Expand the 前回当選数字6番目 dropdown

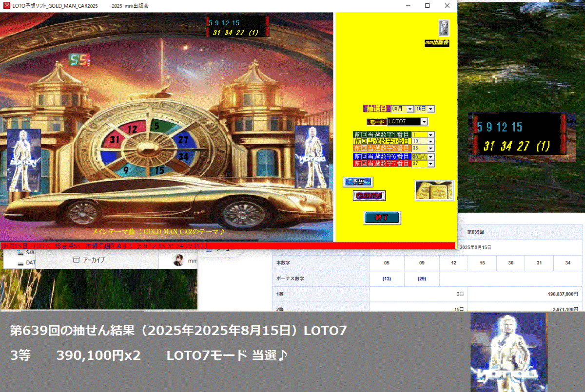tap(430, 157)
